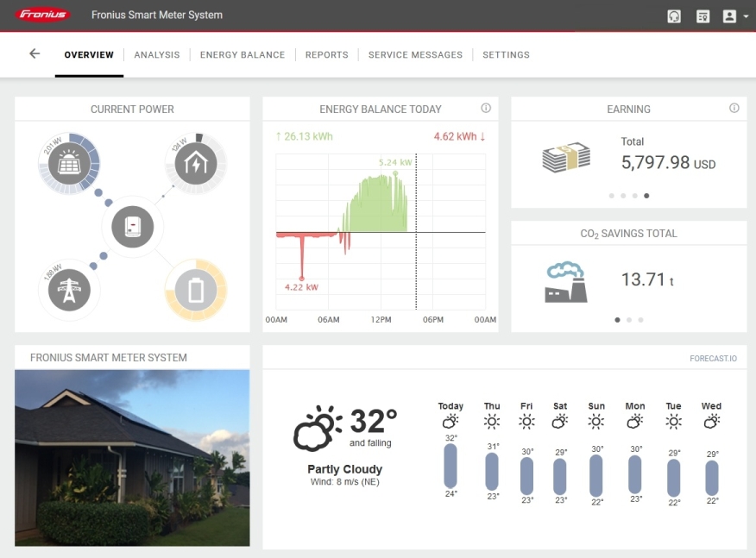Select second pagination dot in CO2 Savings
Viewport: 756px width, 558px height.
[x=629, y=320]
